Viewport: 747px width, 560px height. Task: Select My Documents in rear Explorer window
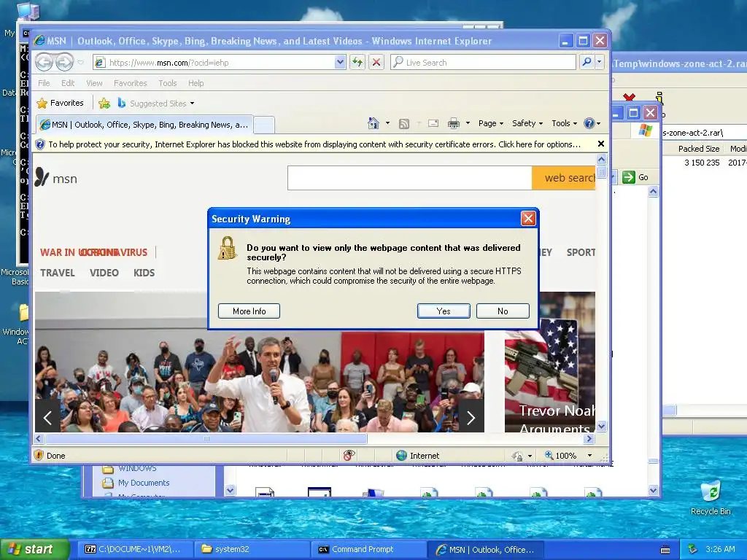pos(136,483)
